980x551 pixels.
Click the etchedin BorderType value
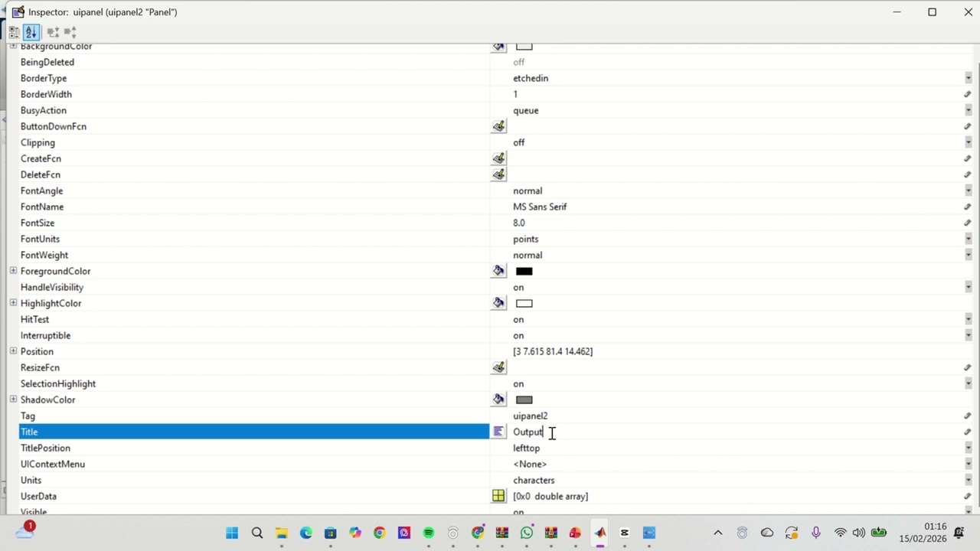531,78
